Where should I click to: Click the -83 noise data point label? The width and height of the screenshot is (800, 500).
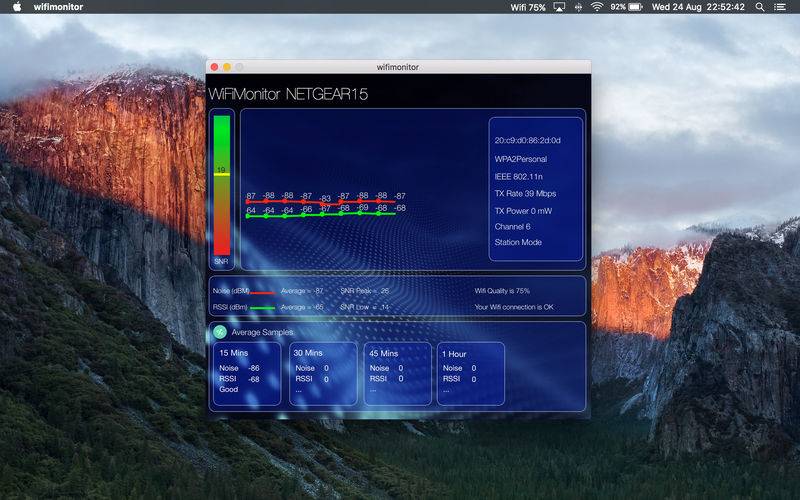tap(325, 198)
